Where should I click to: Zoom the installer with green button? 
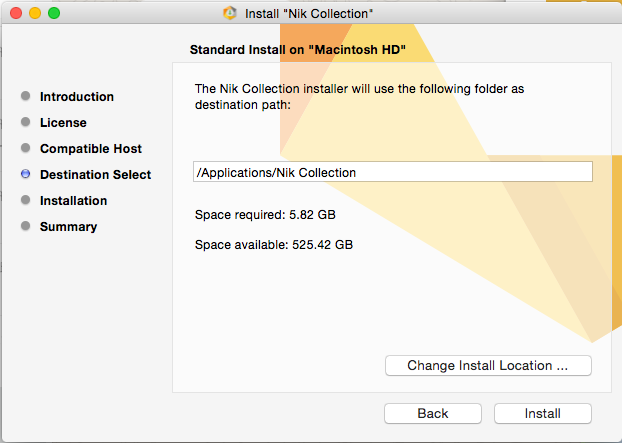coord(54,13)
